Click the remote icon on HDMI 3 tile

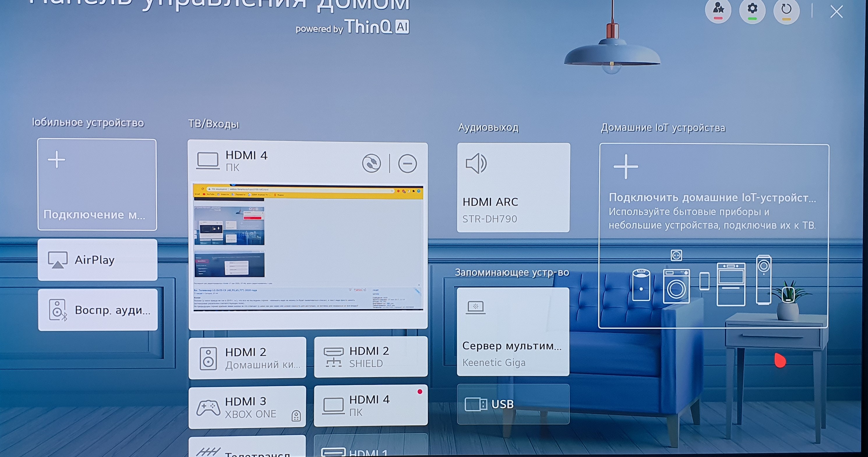(x=296, y=416)
